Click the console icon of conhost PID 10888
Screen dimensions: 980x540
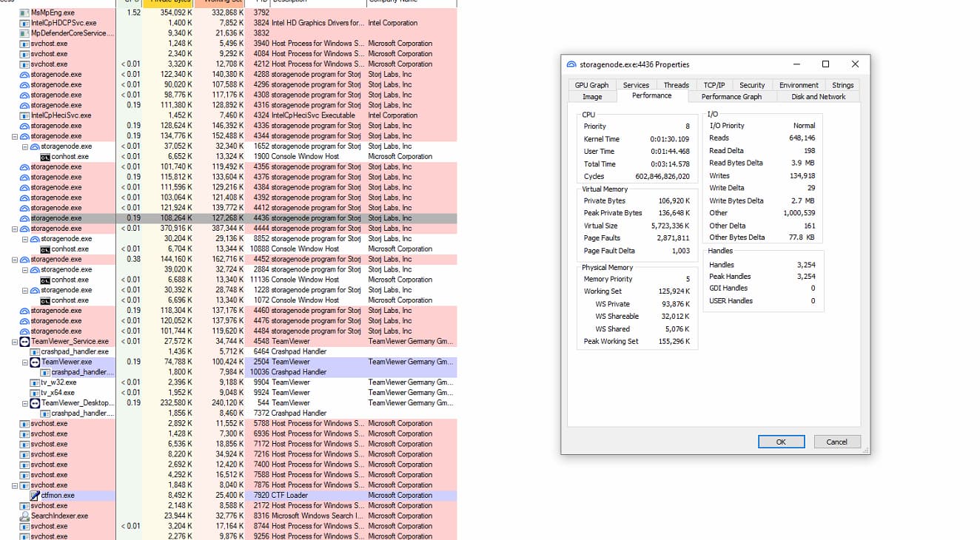(x=45, y=249)
